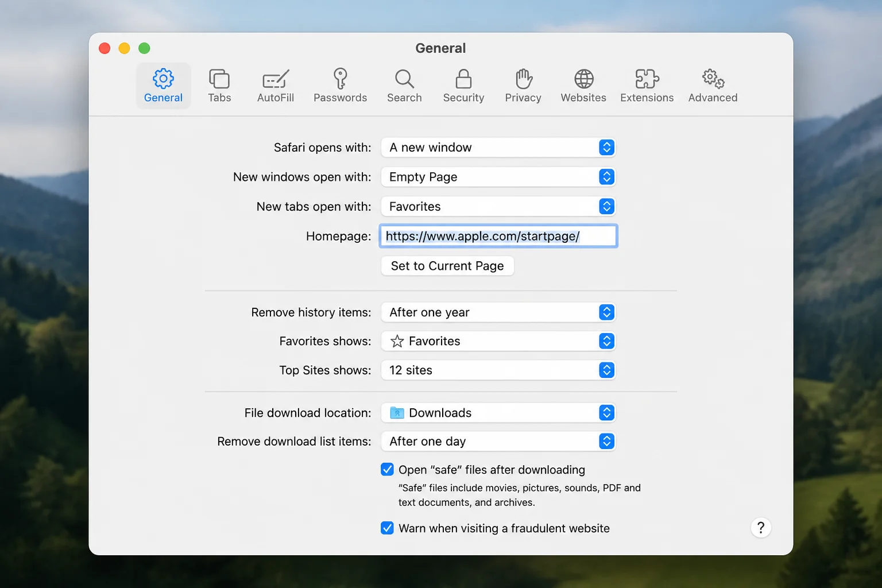Open the Extensions pane
882x588 pixels.
pos(647,86)
